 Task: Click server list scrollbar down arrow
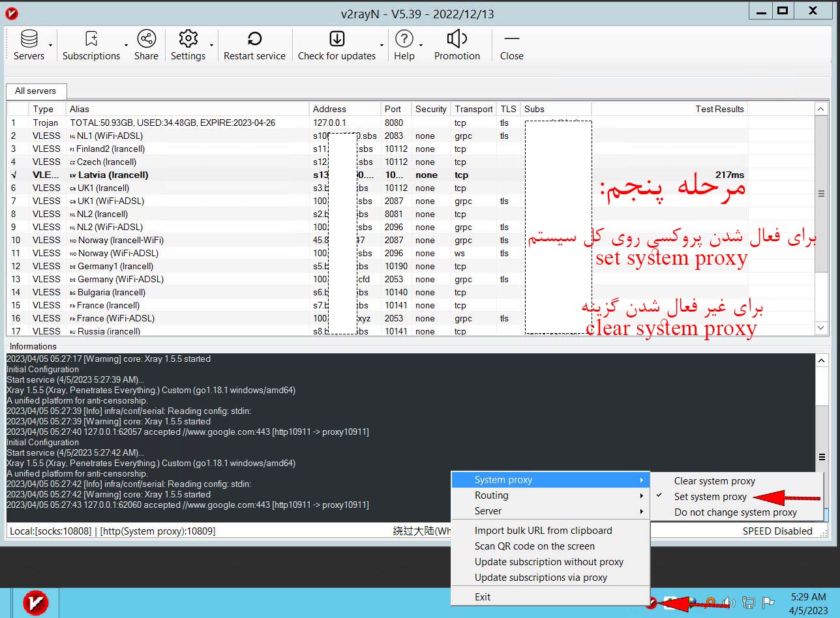pyautogui.click(x=822, y=329)
